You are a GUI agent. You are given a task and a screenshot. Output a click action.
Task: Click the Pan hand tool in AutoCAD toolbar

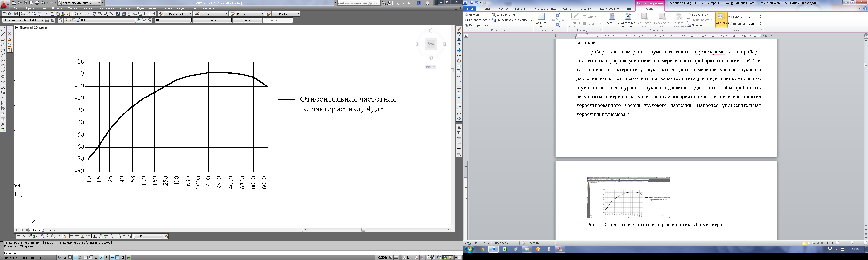click(x=95, y=14)
